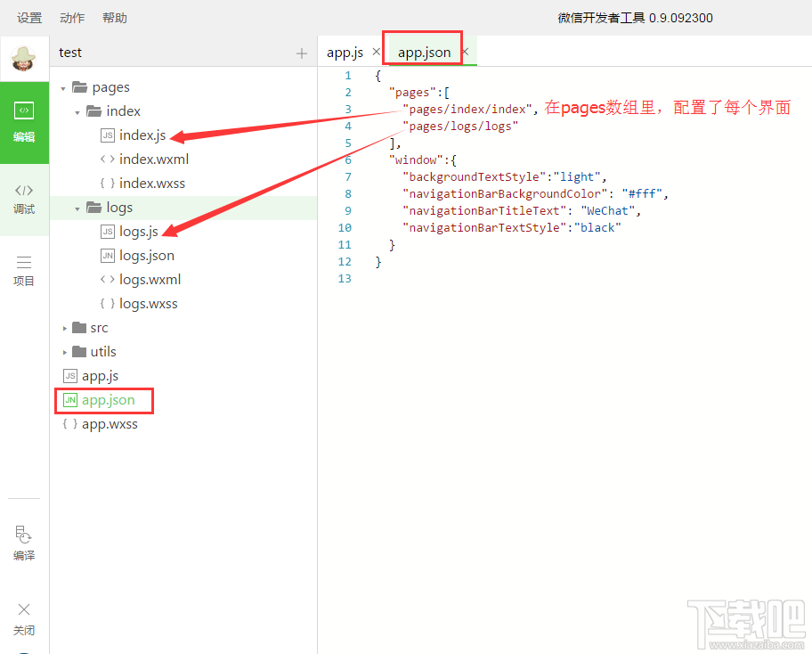The image size is (812, 654).
Task: Close the app.json tab
Action: click(465, 52)
